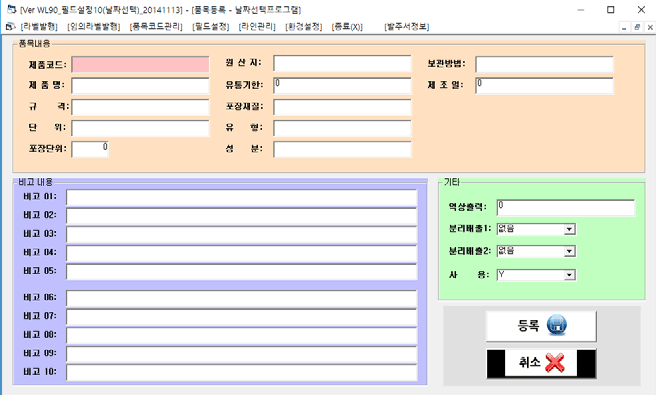The image size is (656, 395).
Task: Click into the 원산지 field
Action: tap(343, 64)
